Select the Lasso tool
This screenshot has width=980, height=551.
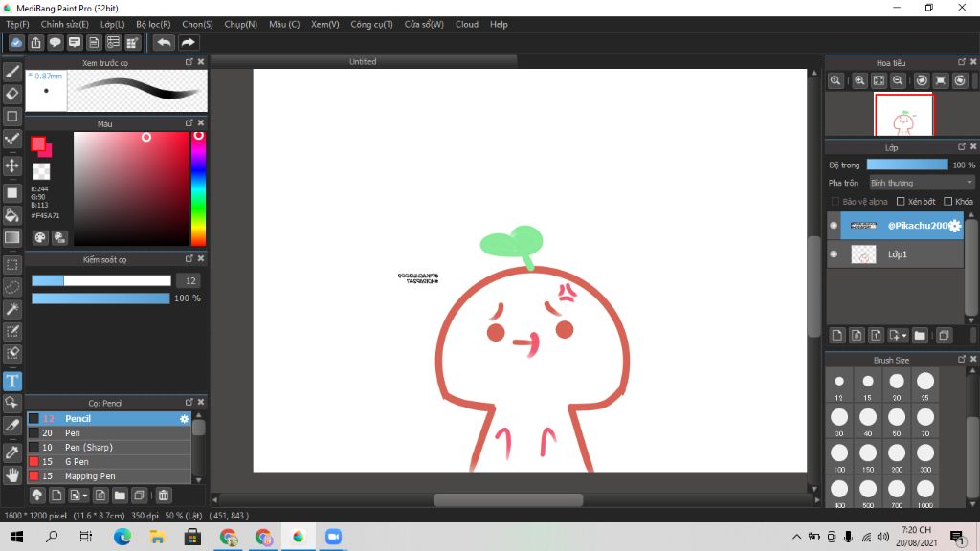pyautogui.click(x=11, y=287)
